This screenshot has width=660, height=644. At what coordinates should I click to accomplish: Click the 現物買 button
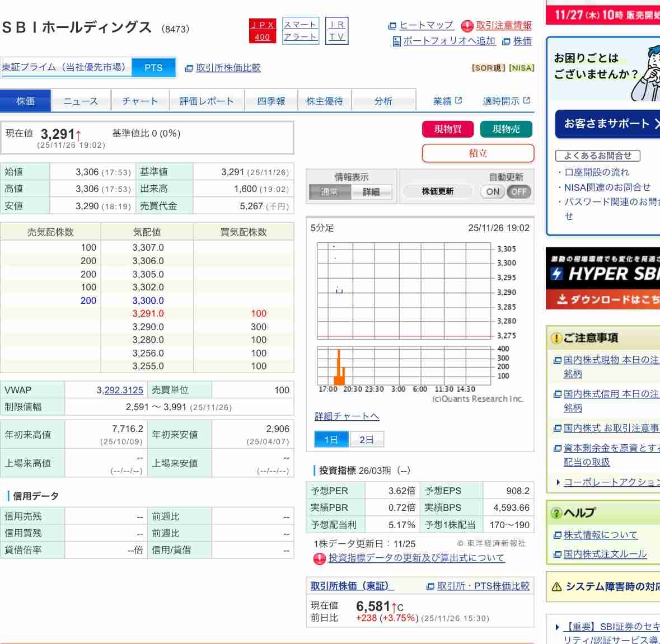pyautogui.click(x=448, y=129)
